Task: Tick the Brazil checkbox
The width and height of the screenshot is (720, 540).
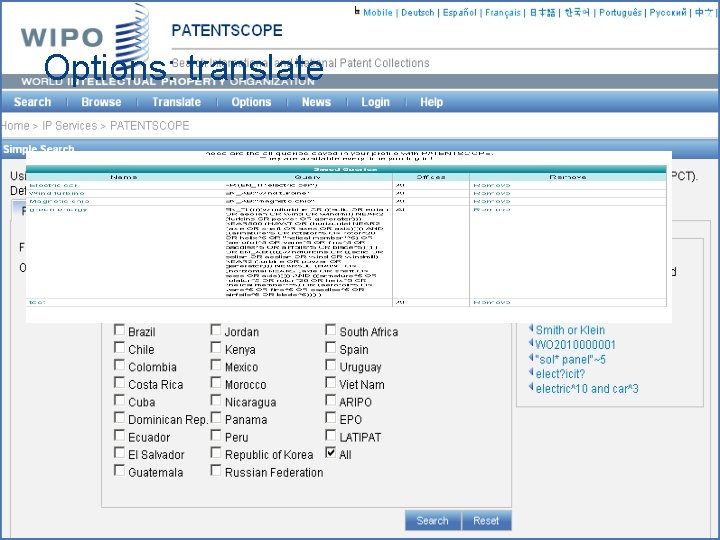Action: tap(119, 330)
